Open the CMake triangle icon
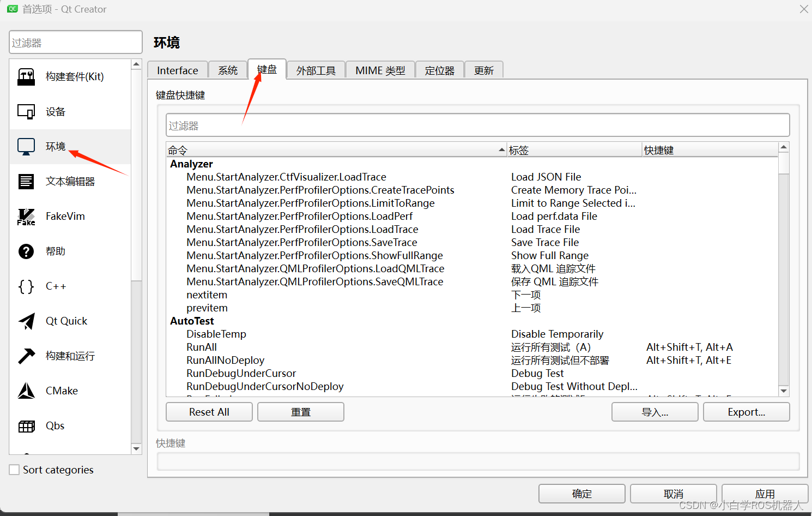 point(26,391)
